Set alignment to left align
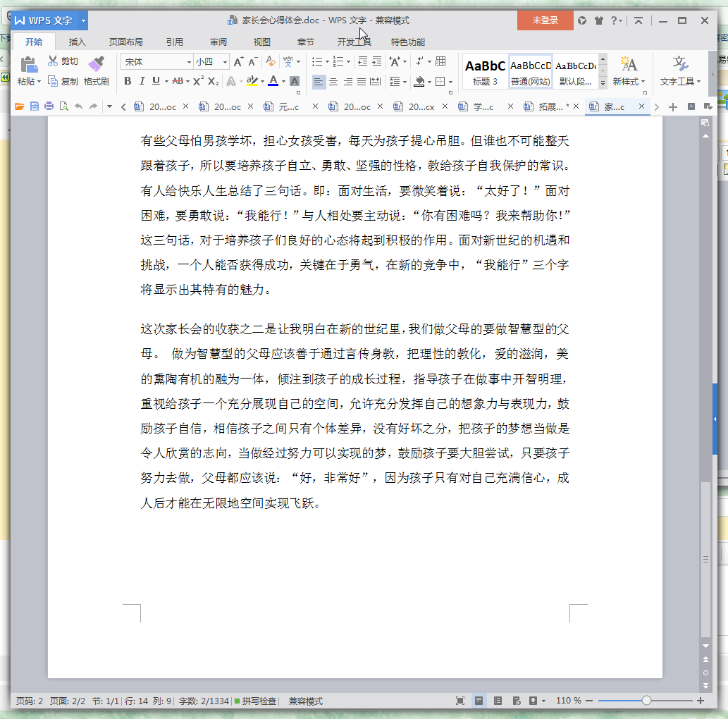This screenshot has height=719, width=728. [319, 82]
